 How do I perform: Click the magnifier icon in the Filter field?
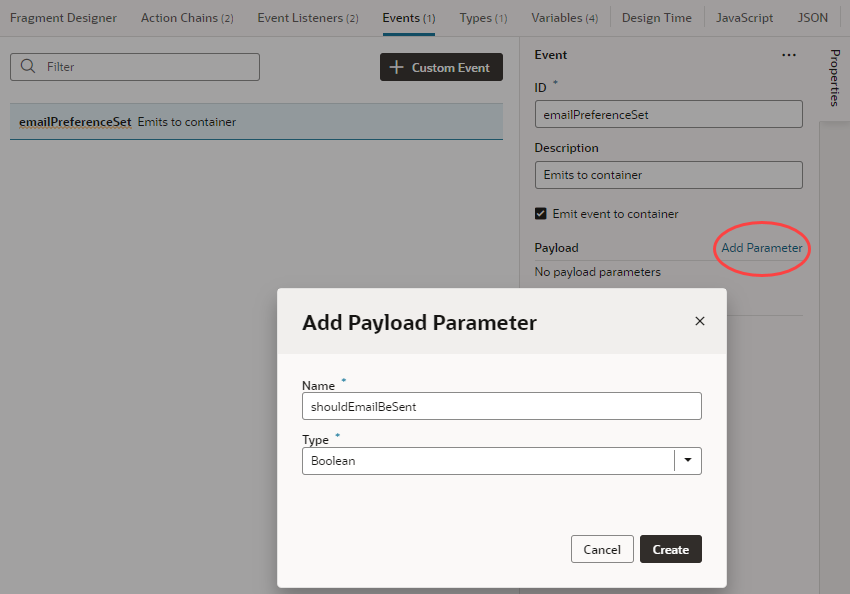click(x=27, y=66)
